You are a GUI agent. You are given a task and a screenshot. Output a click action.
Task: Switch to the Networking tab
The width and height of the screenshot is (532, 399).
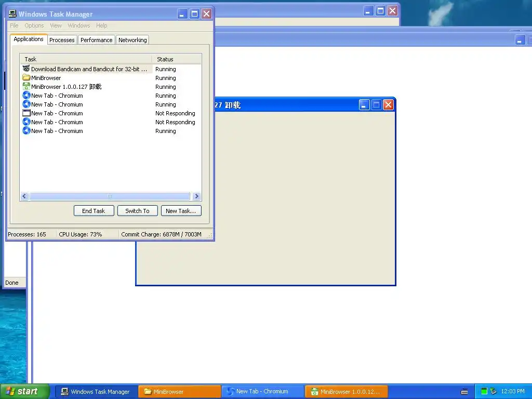[132, 40]
